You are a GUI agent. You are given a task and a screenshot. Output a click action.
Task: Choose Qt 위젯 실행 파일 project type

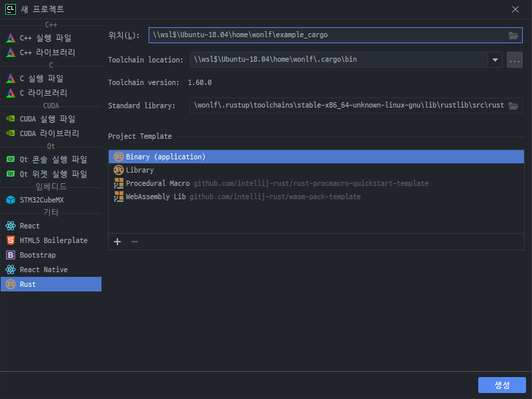tap(51, 174)
